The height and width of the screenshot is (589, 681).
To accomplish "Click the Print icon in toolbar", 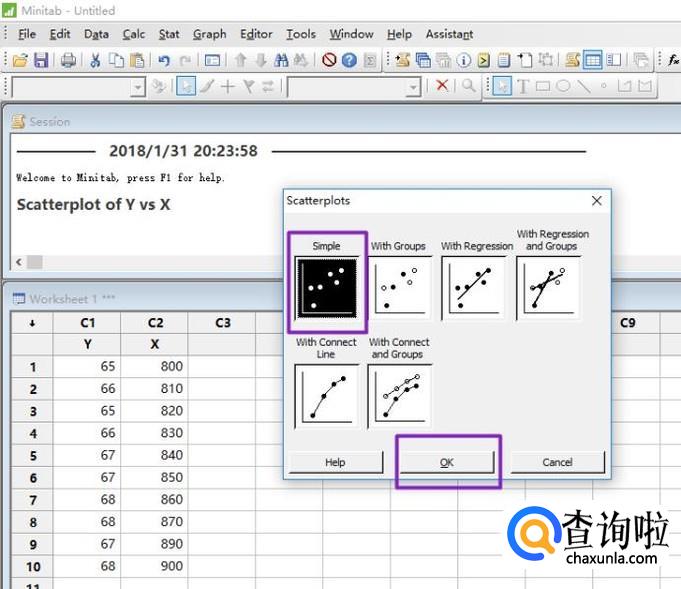I will [x=68, y=60].
